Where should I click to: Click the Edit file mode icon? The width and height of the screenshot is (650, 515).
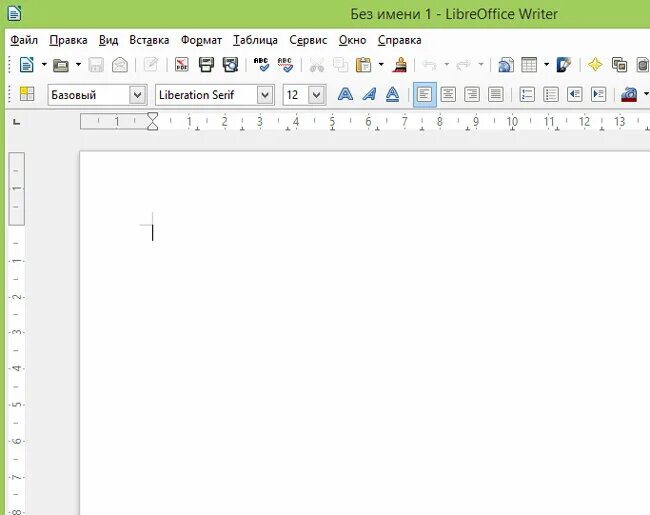tap(151, 65)
